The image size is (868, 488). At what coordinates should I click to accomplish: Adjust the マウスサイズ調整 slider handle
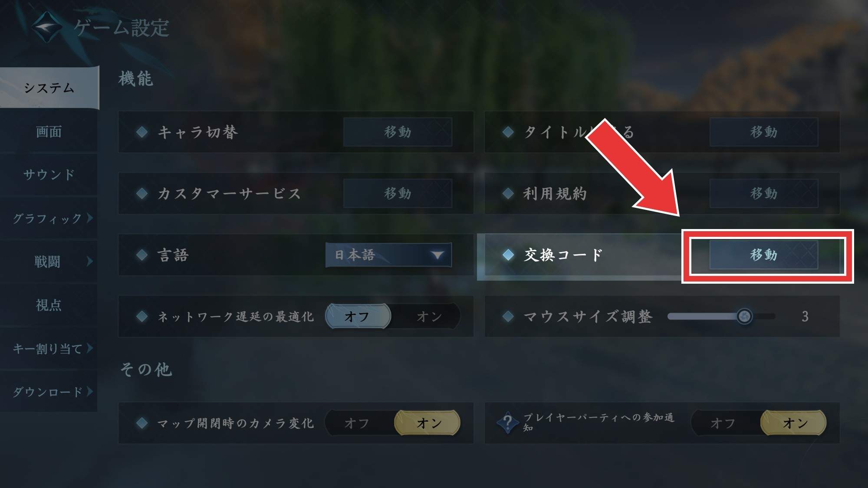pyautogui.click(x=744, y=316)
